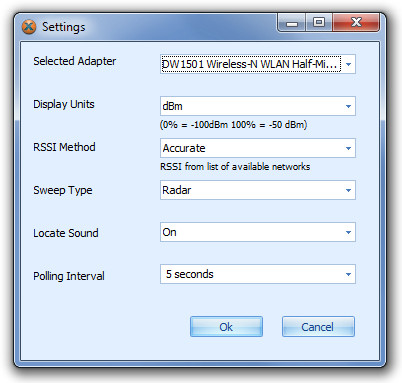This screenshot has width=402, height=383.
Task: Expand the Sweep Type dropdown showing Radar
Action: [x=258, y=190]
